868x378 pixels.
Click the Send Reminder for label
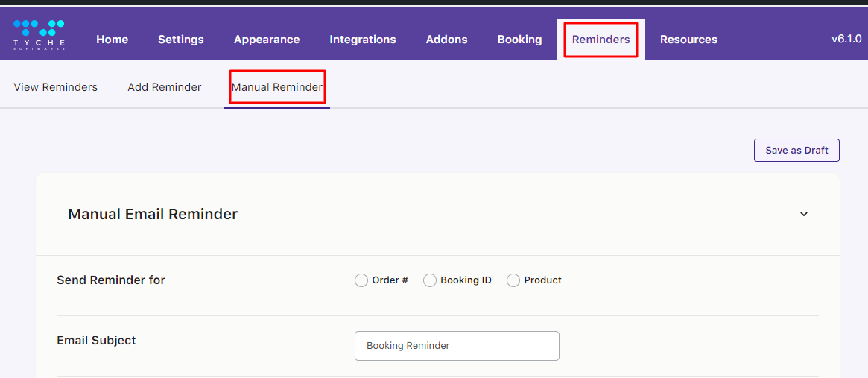point(111,280)
